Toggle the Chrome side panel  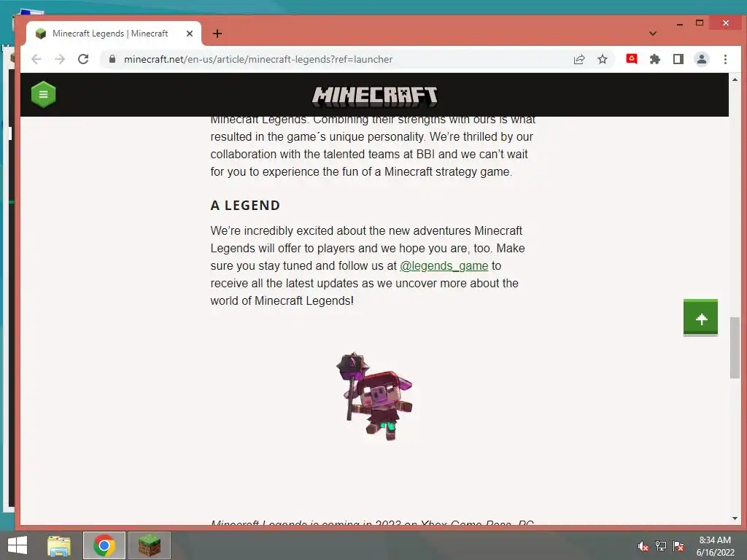(x=678, y=59)
